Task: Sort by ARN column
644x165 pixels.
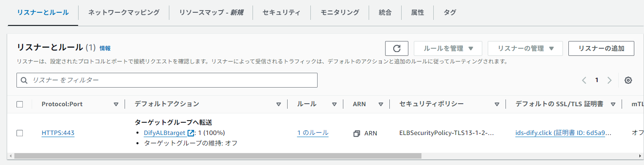Action: (x=380, y=104)
